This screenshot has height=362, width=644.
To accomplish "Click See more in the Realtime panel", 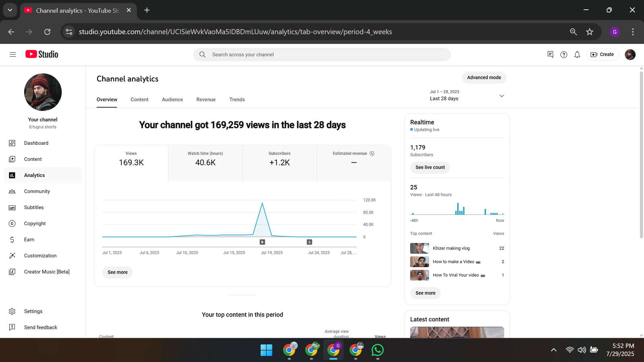I will [425, 293].
